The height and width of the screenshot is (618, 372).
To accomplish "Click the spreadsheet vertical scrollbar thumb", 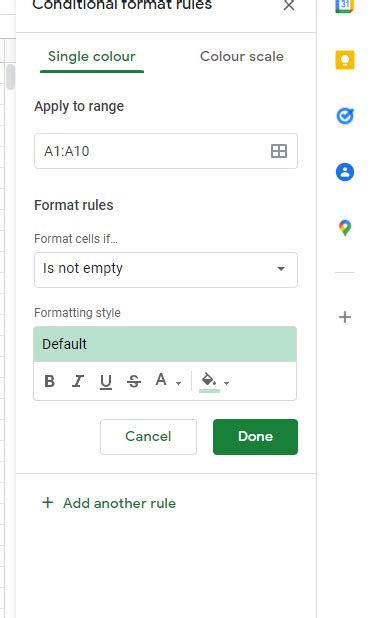I will [x=10, y=77].
